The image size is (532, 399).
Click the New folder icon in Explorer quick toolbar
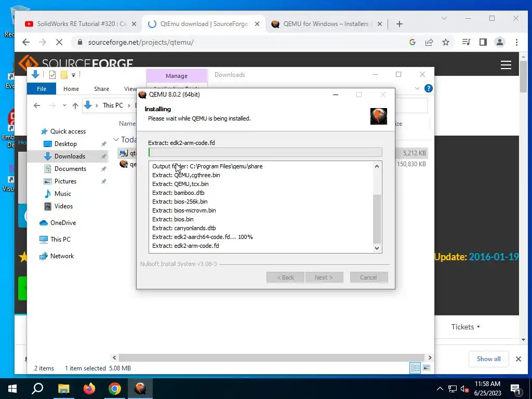coord(64,75)
